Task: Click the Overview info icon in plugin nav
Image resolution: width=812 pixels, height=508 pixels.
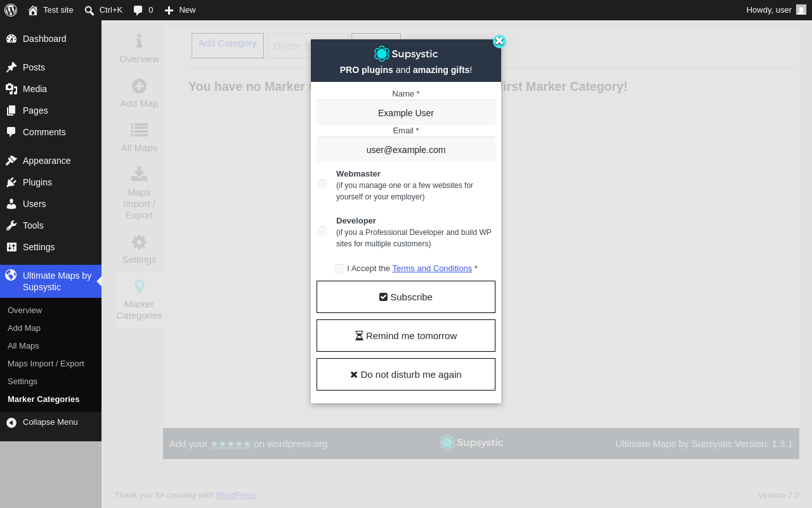Action: click(x=139, y=41)
